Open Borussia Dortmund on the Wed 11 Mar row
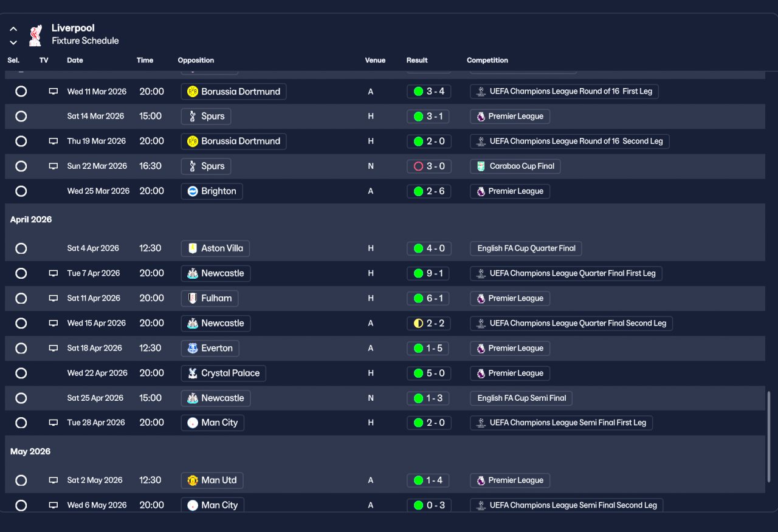This screenshot has height=532, width=778. [x=233, y=92]
